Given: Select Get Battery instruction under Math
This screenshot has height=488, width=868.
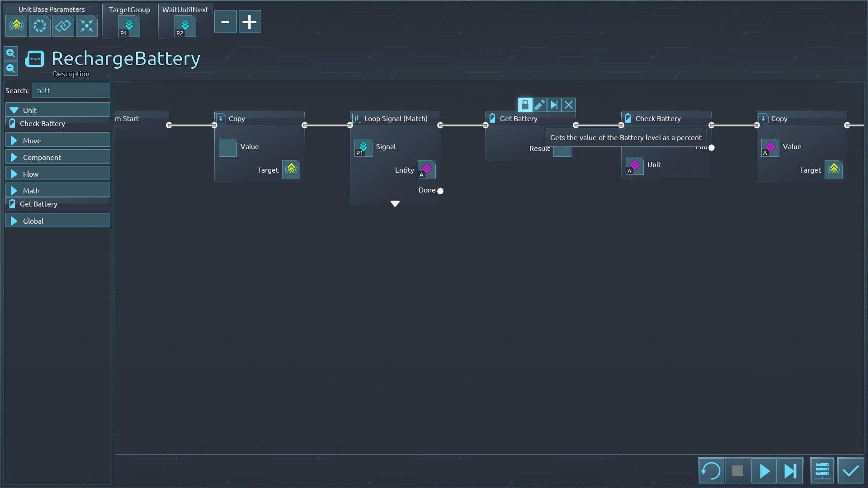Looking at the screenshot, I should tap(39, 204).
